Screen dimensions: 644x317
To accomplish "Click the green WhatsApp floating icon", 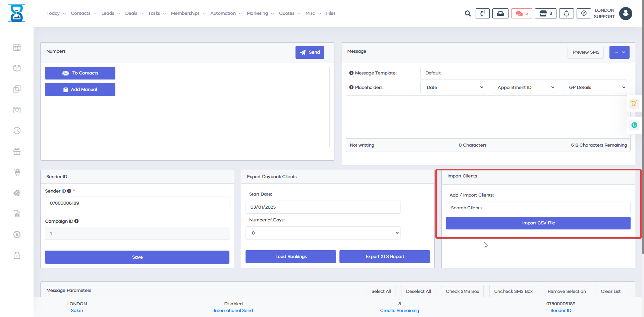I will [x=634, y=125].
